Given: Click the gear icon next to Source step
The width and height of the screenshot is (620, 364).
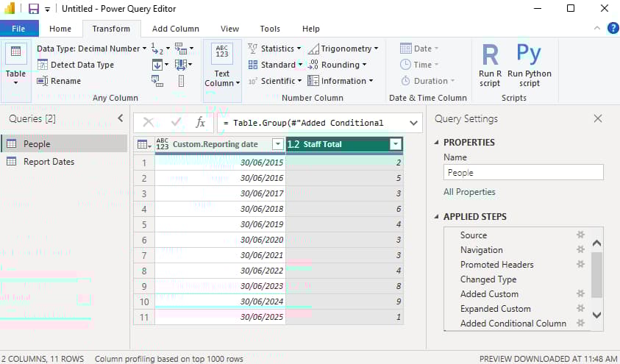Looking at the screenshot, I should [x=580, y=235].
